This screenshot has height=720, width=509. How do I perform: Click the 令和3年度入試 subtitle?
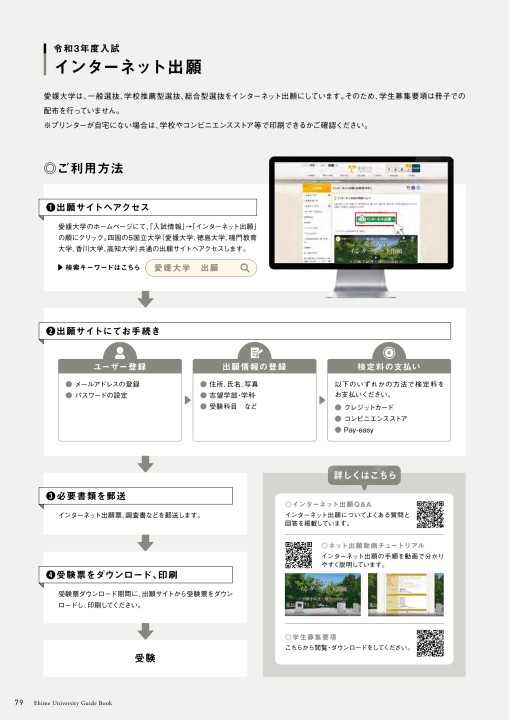click(87, 48)
